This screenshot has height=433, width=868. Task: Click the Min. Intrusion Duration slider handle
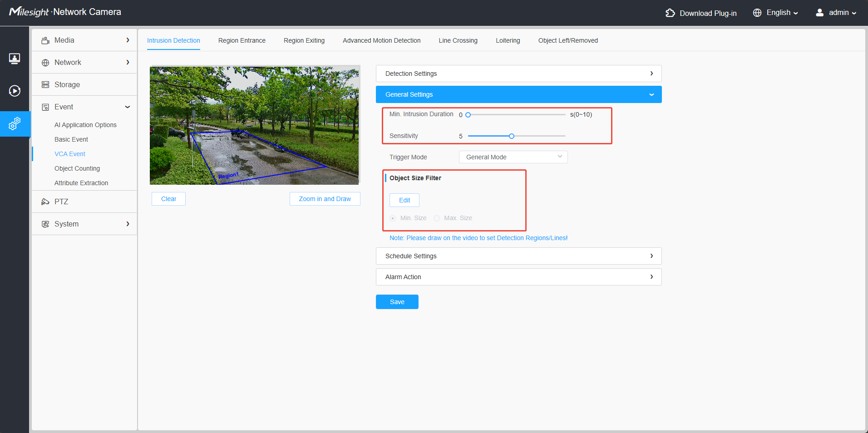(x=468, y=115)
